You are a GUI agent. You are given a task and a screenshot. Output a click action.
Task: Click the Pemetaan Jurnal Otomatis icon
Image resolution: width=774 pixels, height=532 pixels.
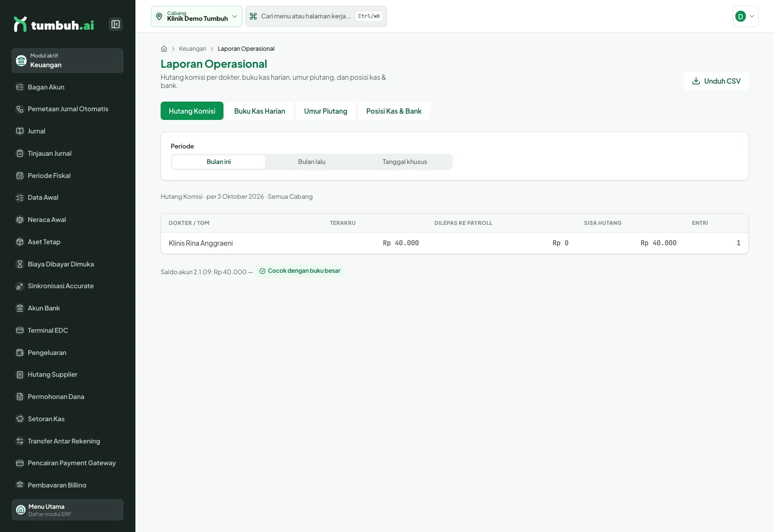pos(20,109)
